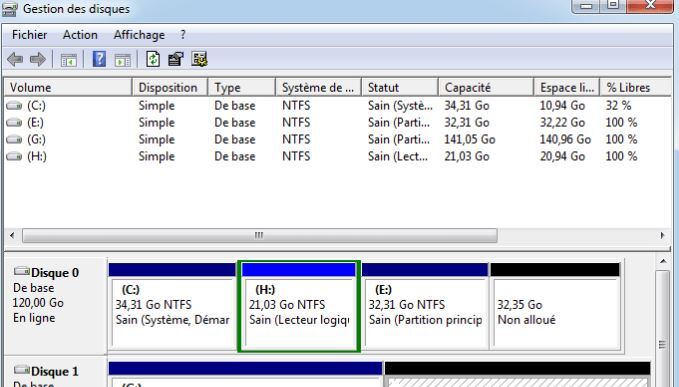Click the Disque 0 disk icon

[22, 271]
